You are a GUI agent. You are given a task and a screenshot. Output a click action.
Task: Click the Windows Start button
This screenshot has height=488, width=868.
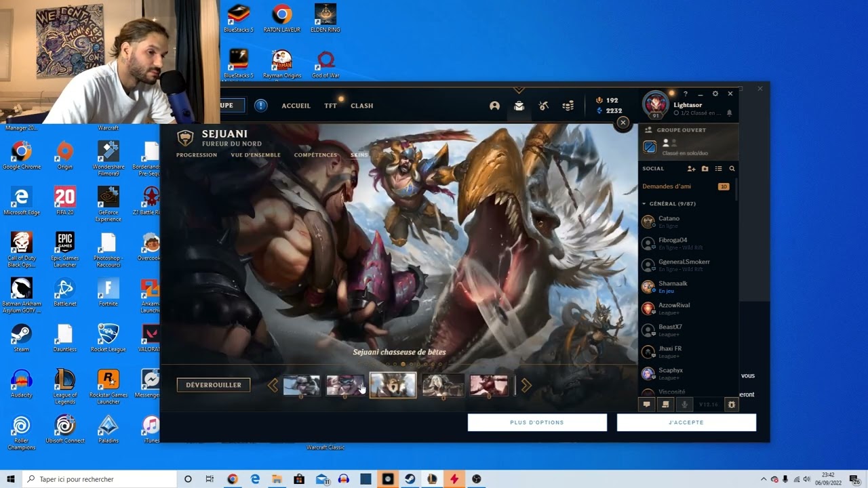point(10,479)
